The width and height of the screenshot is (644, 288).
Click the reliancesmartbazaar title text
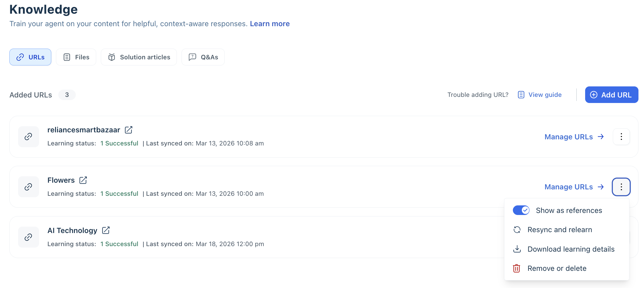pyautogui.click(x=84, y=130)
